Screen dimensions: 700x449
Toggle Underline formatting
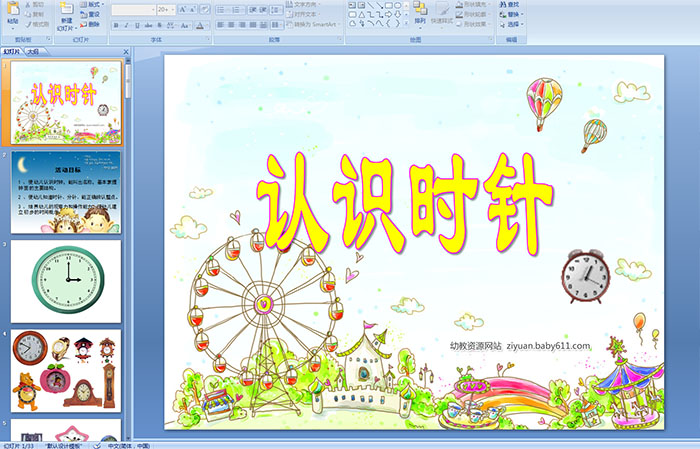pyautogui.click(x=137, y=25)
